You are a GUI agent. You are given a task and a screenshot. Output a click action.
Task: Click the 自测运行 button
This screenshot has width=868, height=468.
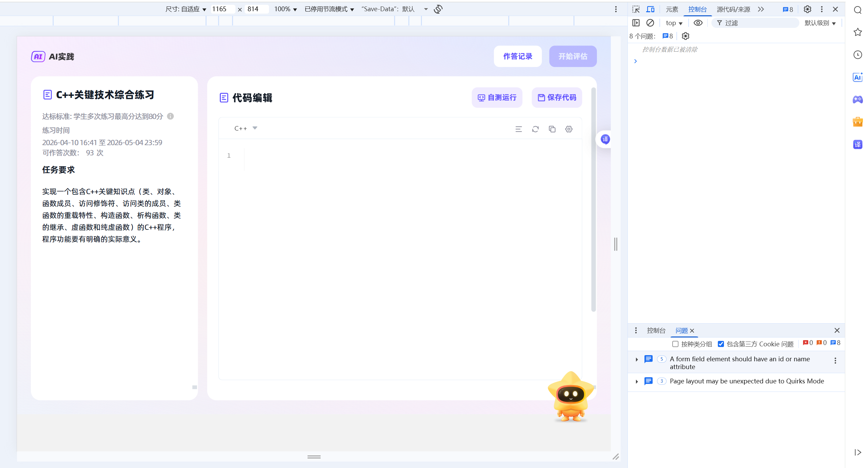(x=497, y=98)
